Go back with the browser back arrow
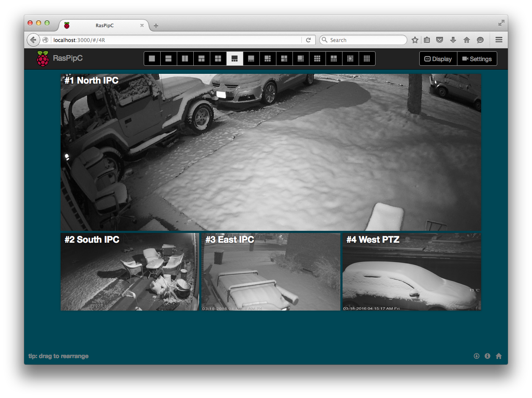 pyautogui.click(x=33, y=40)
